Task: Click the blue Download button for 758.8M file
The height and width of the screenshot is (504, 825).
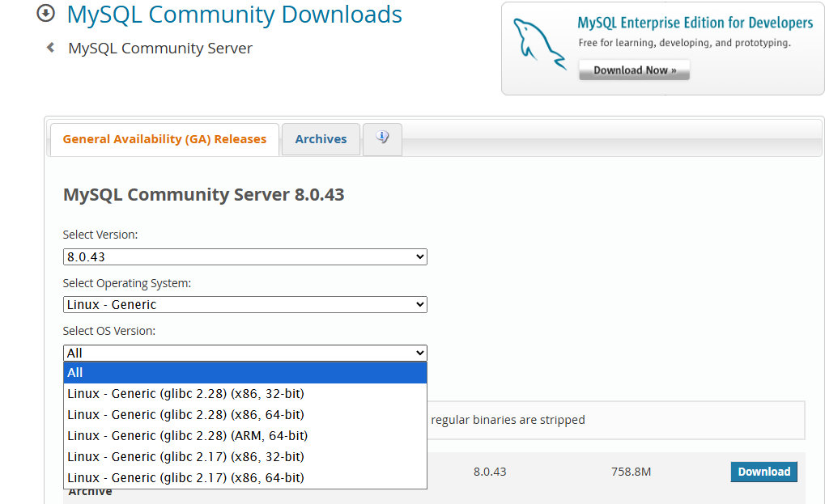Action: tap(764, 472)
